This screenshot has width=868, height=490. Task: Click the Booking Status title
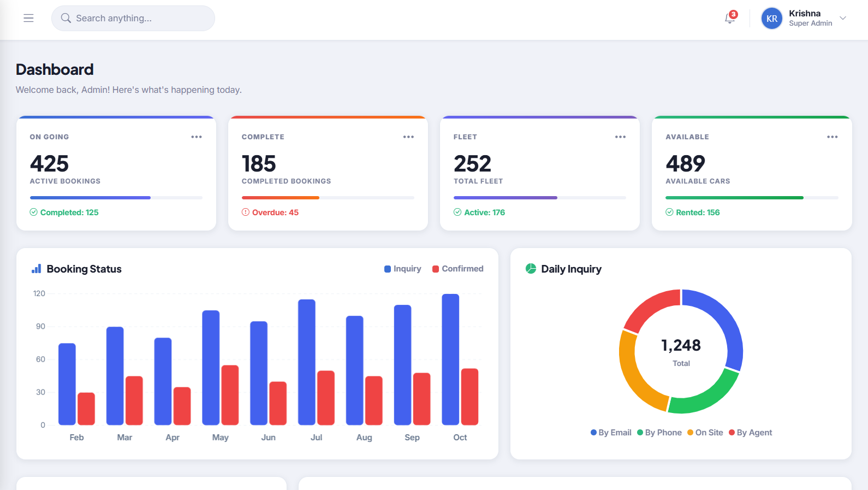[x=84, y=269]
